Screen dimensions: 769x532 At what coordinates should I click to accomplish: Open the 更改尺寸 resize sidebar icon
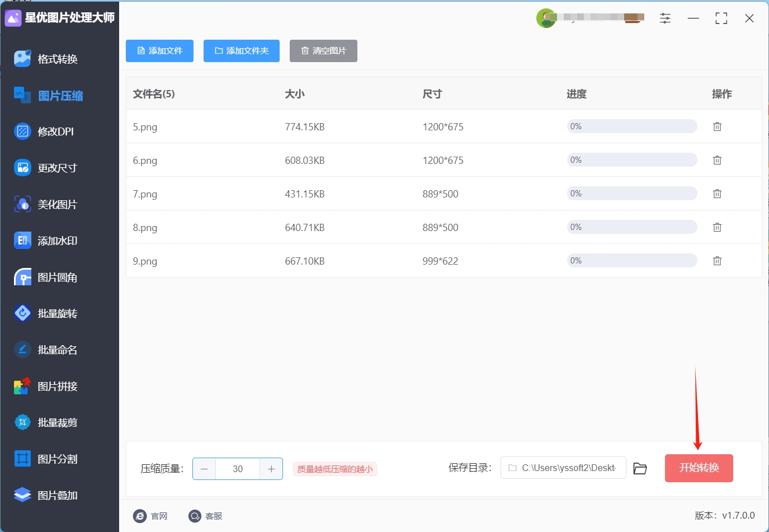click(22, 168)
